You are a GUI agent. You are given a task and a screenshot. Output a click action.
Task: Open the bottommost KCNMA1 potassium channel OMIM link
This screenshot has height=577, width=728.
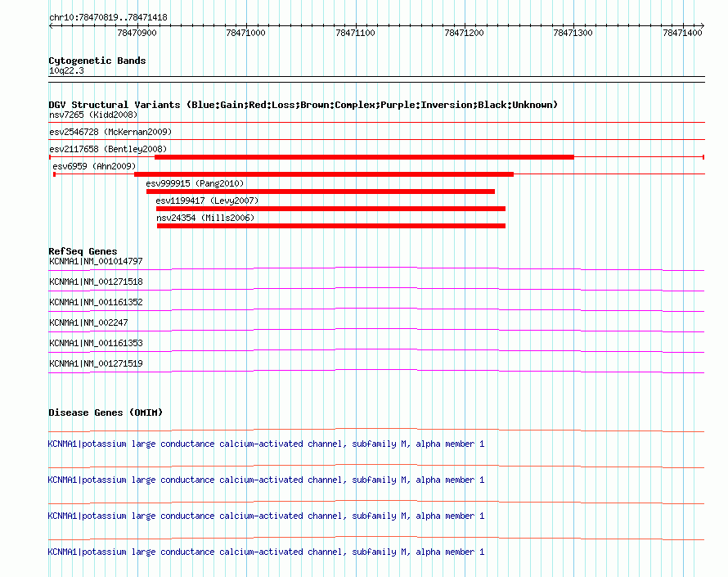(x=266, y=552)
